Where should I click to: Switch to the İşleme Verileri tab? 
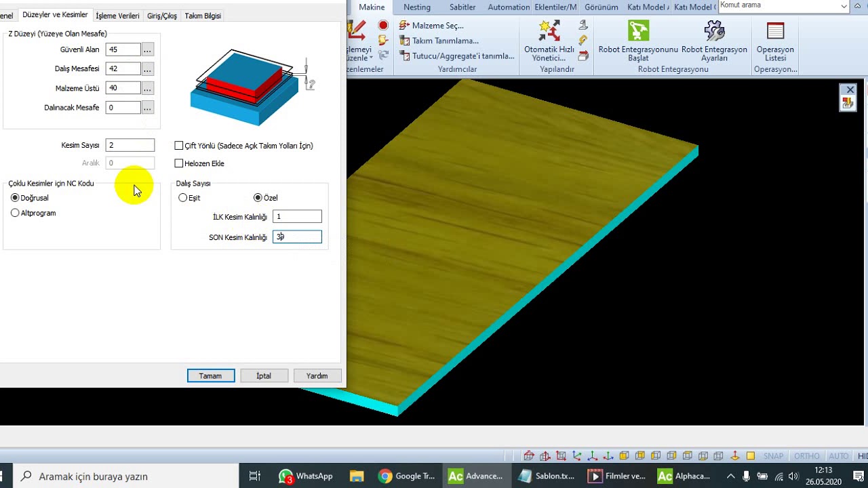(117, 16)
